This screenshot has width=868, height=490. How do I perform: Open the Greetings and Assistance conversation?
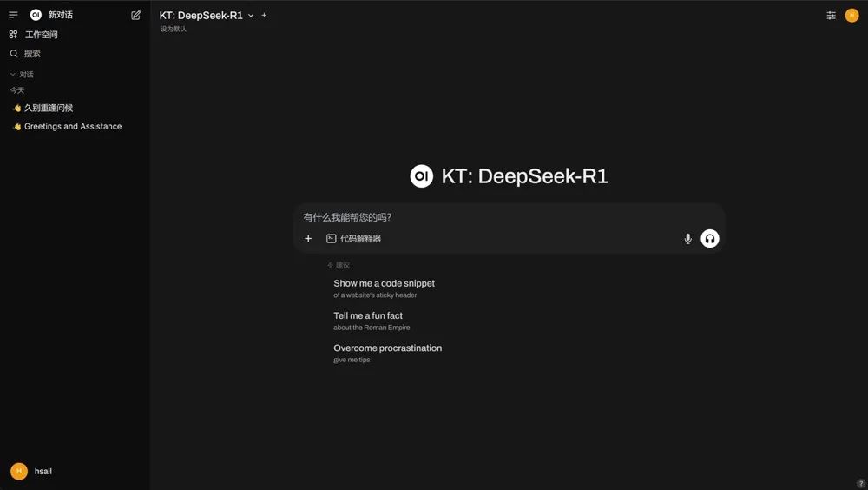click(x=75, y=126)
